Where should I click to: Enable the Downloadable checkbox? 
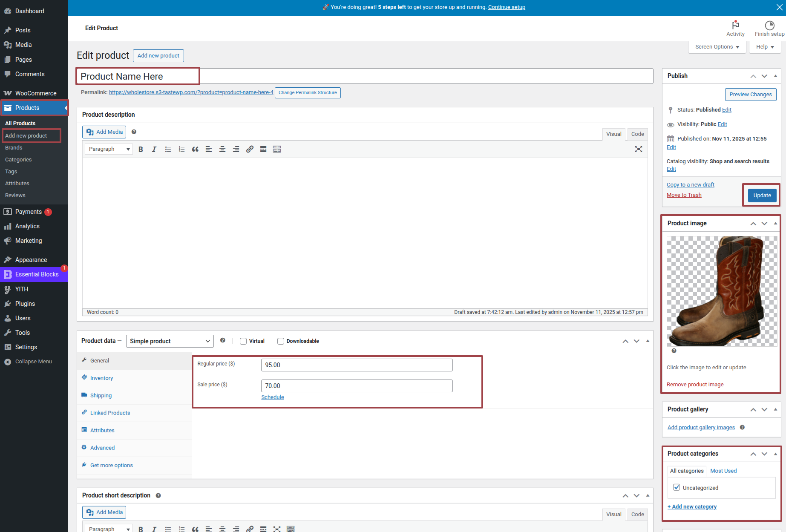(281, 341)
